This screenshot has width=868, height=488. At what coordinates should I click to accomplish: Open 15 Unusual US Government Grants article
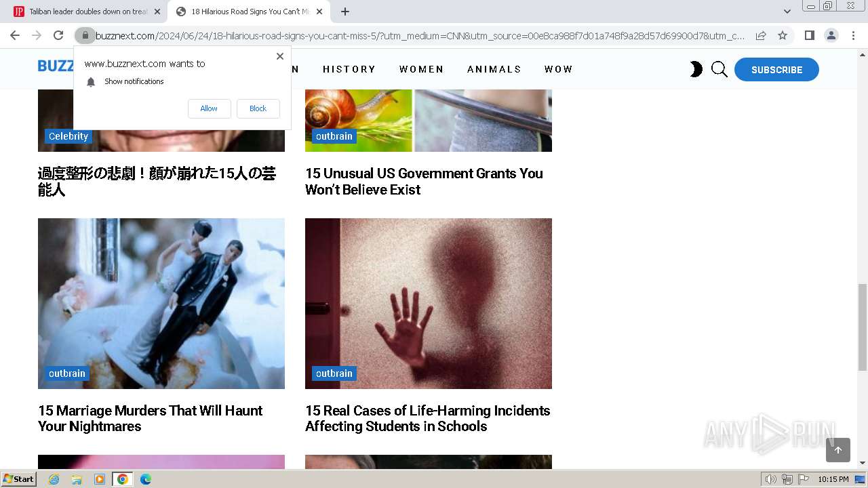424,181
